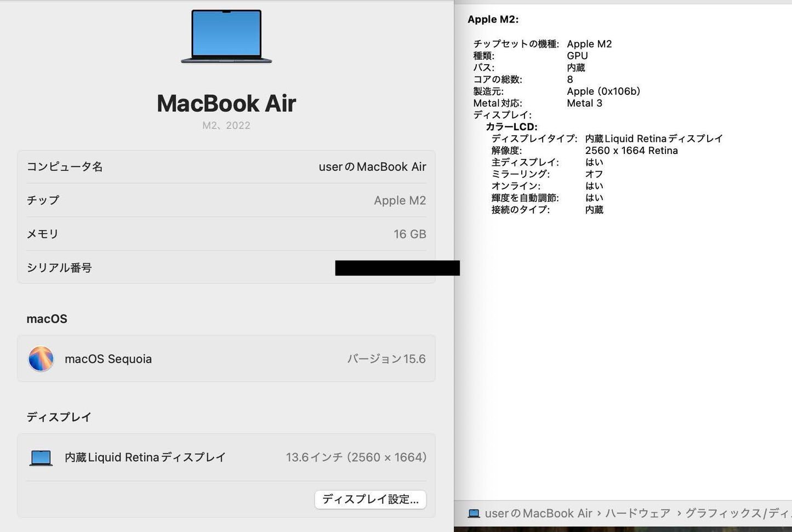Click the built-in display laptop icon
The height and width of the screenshot is (532, 792).
(x=41, y=456)
